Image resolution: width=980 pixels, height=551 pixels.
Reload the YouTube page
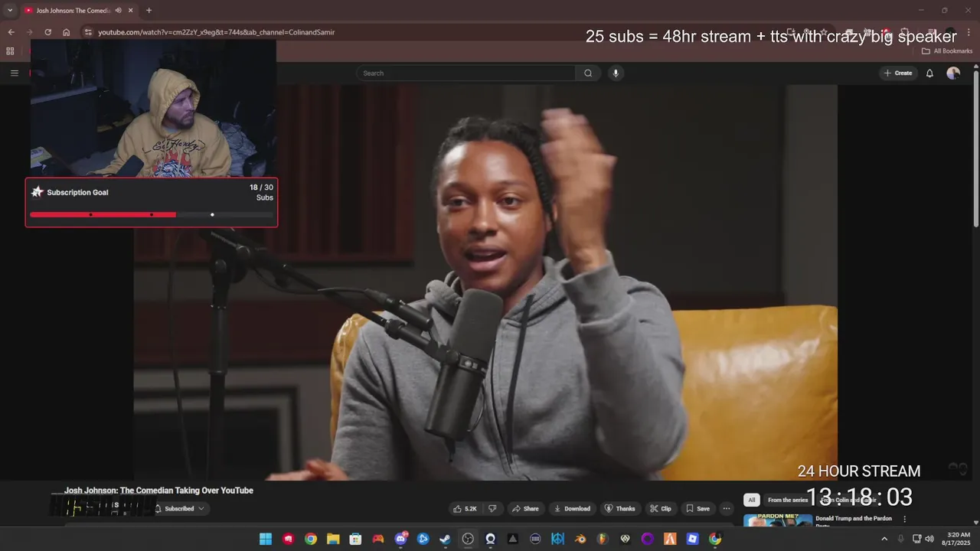(x=47, y=32)
